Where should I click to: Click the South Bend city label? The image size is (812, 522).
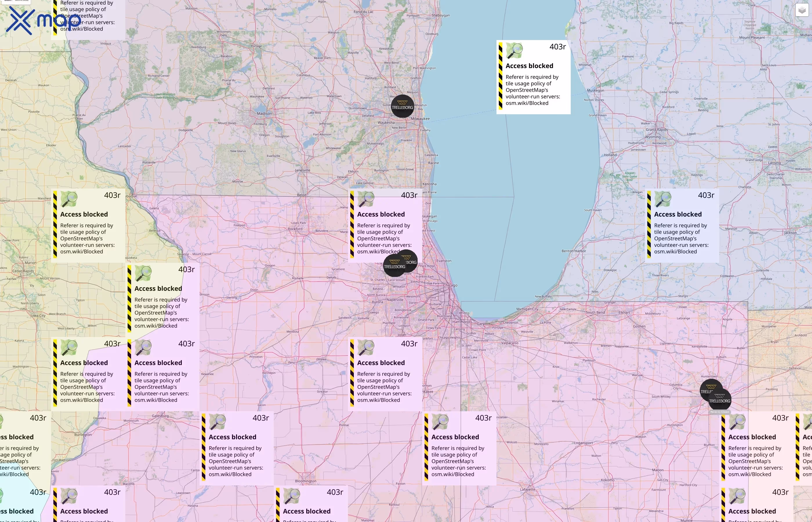point(595,313)
